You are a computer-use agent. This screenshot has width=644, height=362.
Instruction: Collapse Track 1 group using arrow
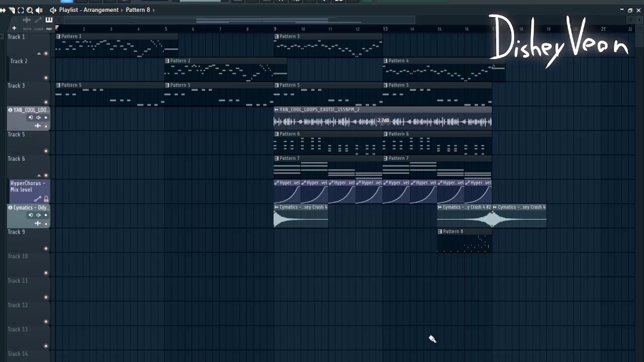[39, 54]
